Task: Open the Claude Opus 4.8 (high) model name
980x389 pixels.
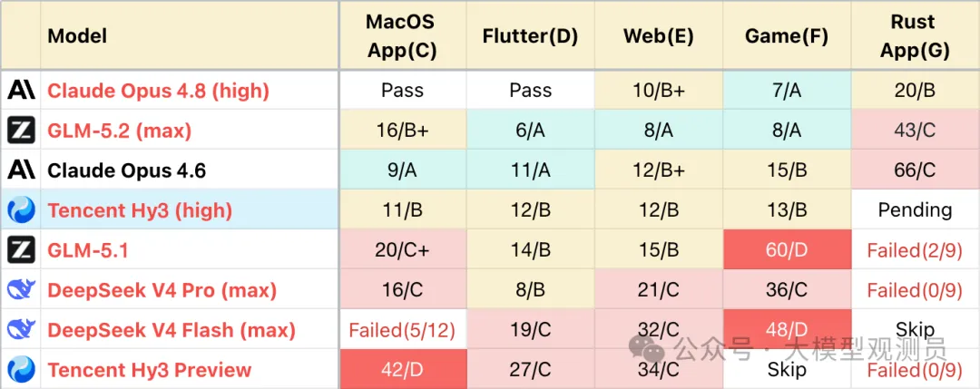Action: [x=158, y=92]
